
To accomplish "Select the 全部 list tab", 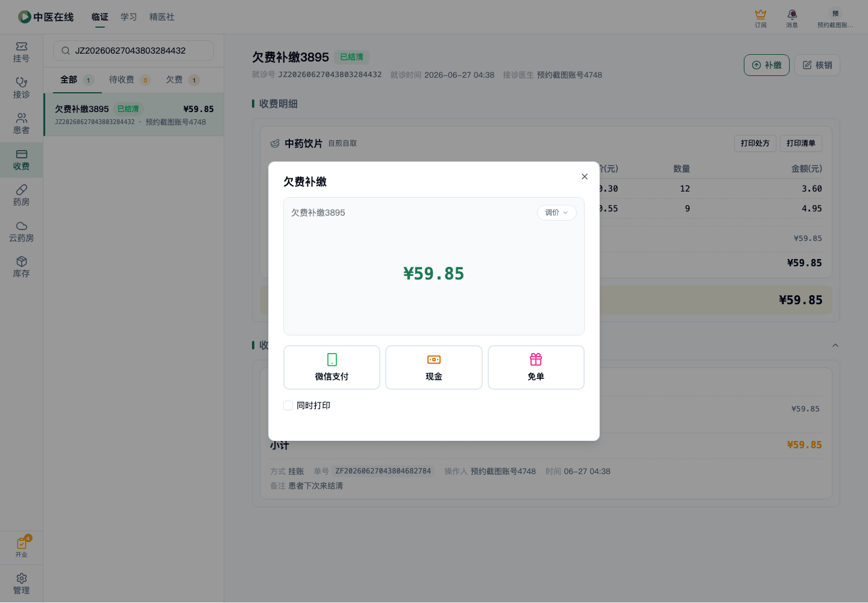I will [77, 80].
